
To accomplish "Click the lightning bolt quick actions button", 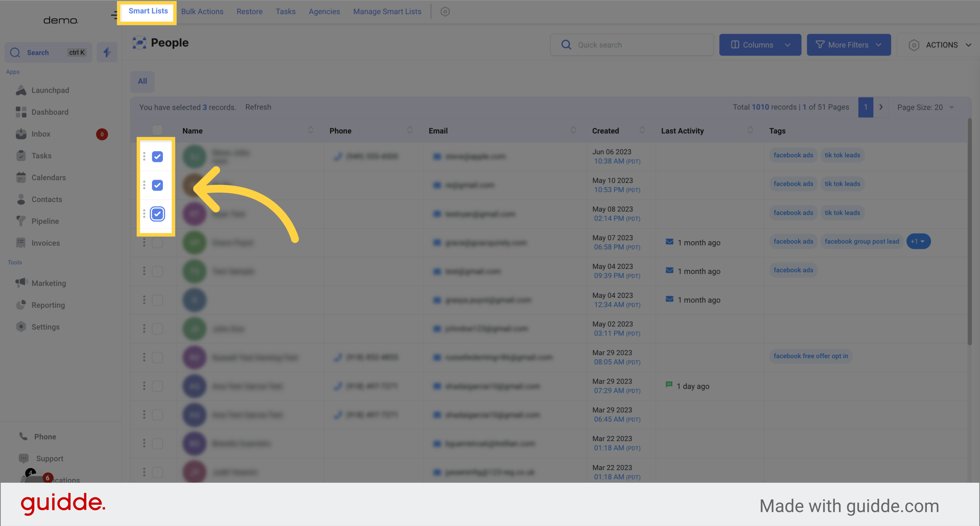I will pos(107,52).
